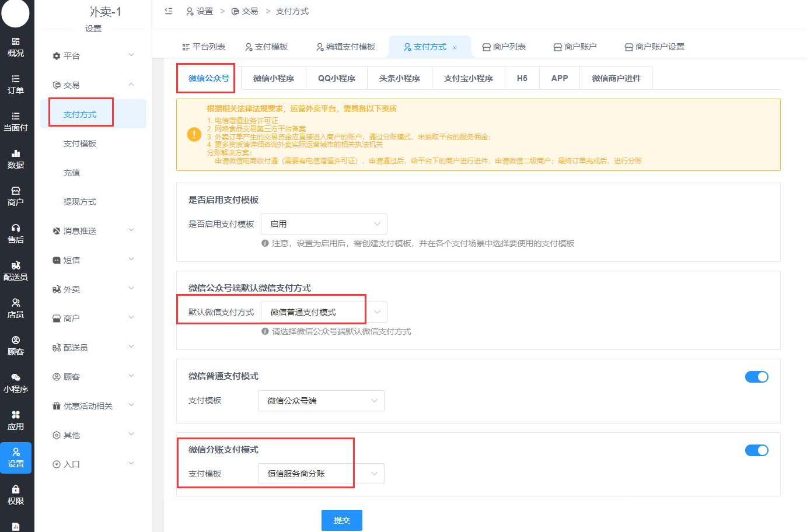Open the 编辑支付模板 page tab
The height and width of the screenshot is (532, 807).
coord(346,47)
